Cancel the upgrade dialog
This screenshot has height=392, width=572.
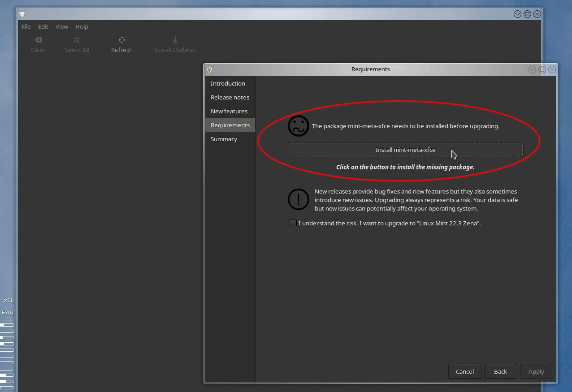(x=464, y=371)
